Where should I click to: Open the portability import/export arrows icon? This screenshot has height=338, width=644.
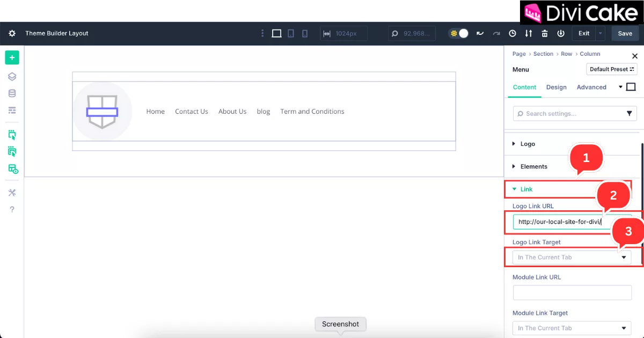tap(529, 33)
